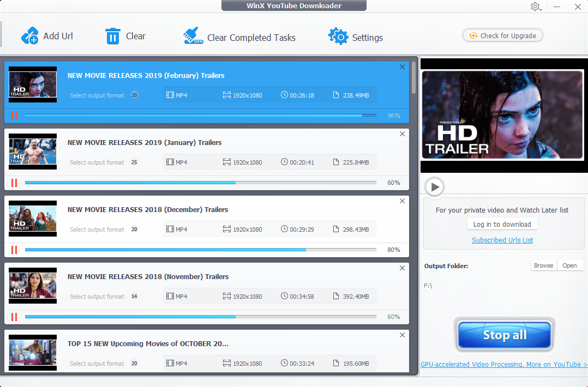Click file size icon in January trailers row

(x=336, y=162)
